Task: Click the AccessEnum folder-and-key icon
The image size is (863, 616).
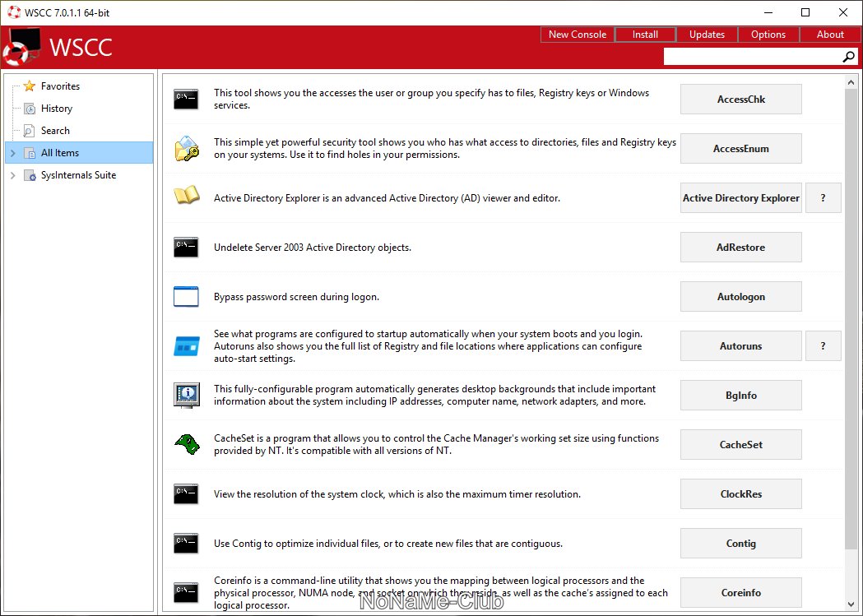Action: pyautogui.click(x=186, y=149)
